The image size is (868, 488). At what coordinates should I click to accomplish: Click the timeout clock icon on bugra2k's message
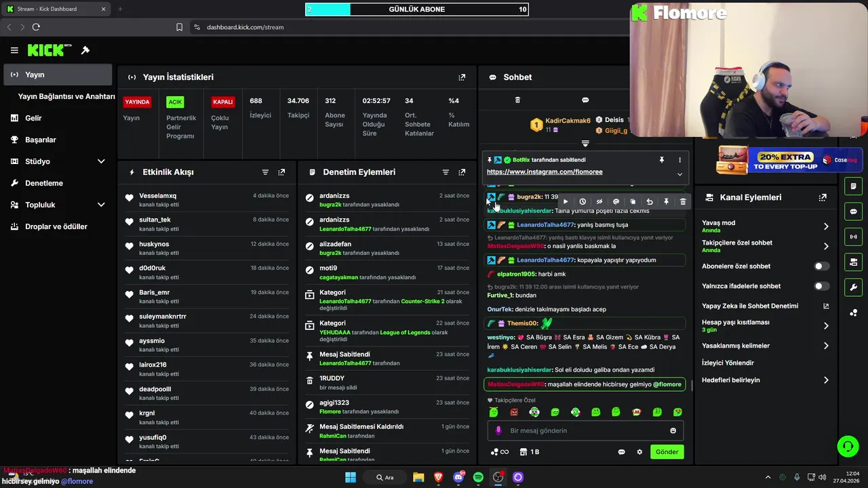tap(583, 201)
